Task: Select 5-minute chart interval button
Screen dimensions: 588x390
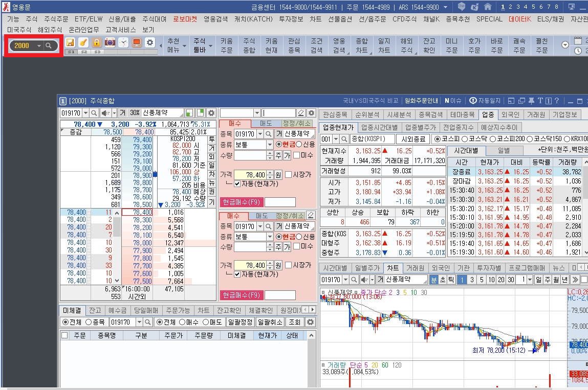Action: (x=482, y=280)
